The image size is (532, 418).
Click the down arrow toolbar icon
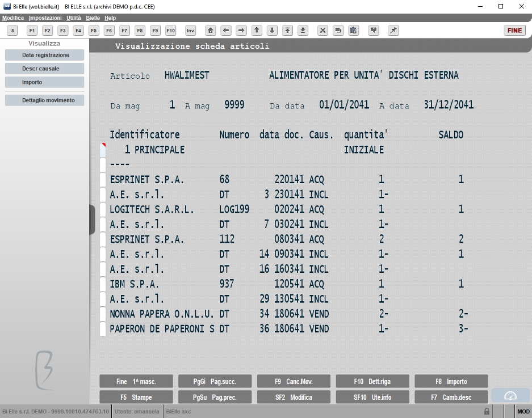click(272, 31)
